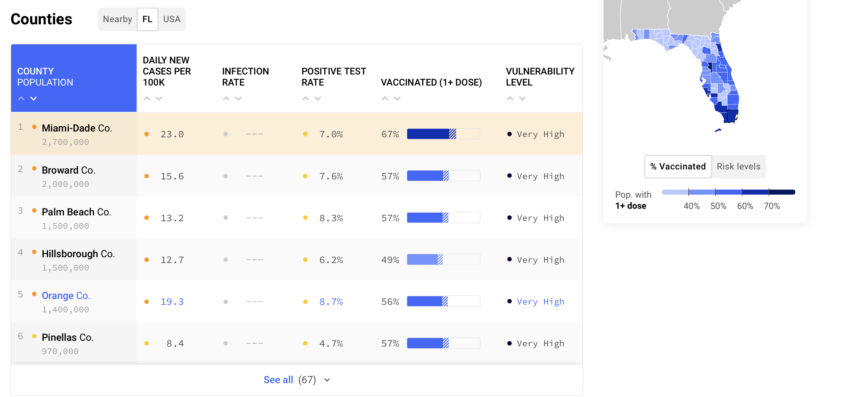The width and height of the screenshot is (868, 397).
Task: Click the Florida Keys island shape on the map
Action: [x=718, y=130]
